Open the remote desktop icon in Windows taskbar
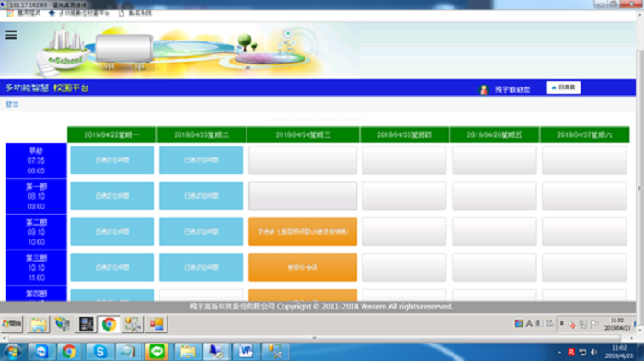Image resolution: width=644 pixels, height=361 pixels. click(x=216, y=352)
